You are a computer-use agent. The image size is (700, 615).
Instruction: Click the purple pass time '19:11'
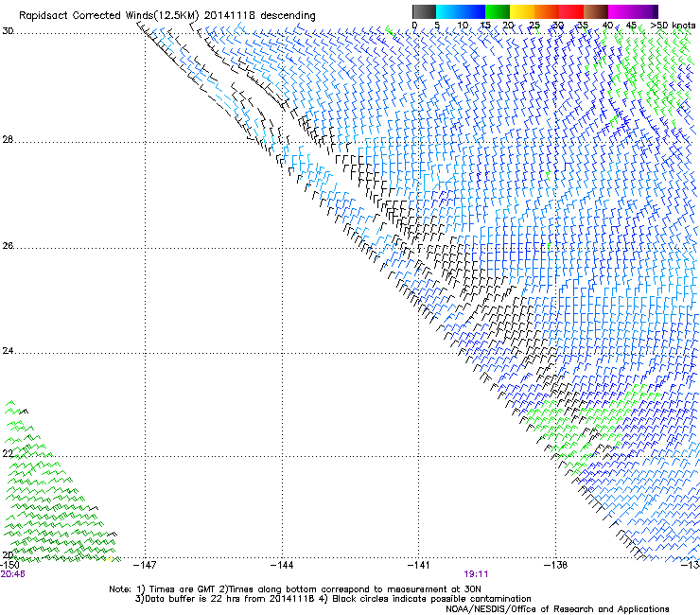pyautogui.click(x=476, y=574)
